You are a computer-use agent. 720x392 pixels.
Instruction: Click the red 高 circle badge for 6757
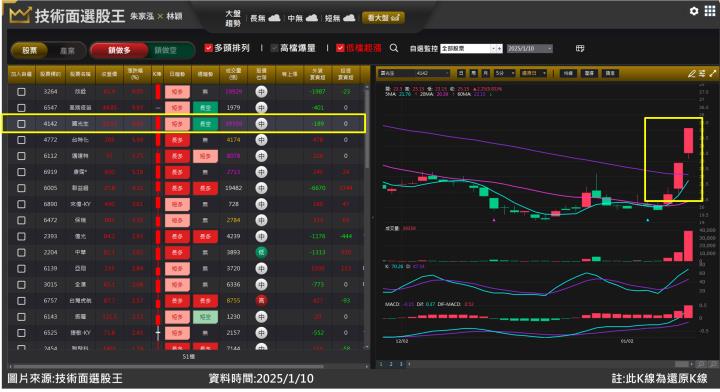(x=261, y=301)
